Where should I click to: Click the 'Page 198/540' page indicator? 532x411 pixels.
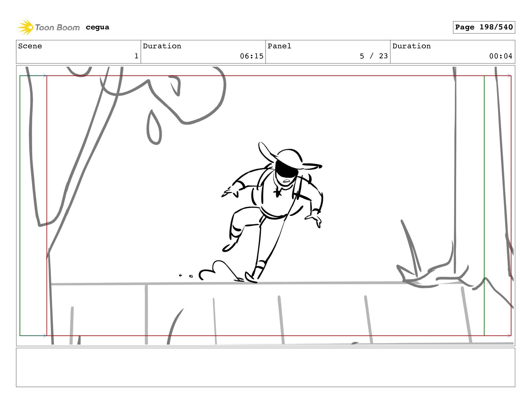pos(484,27)
